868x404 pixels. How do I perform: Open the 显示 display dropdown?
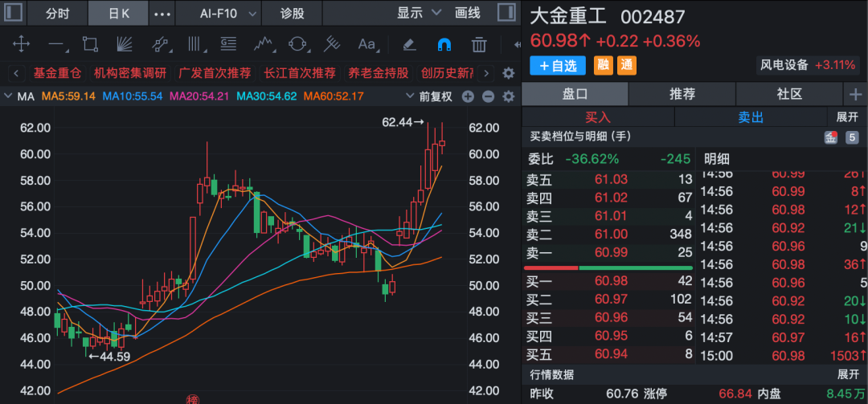(420, 13)
